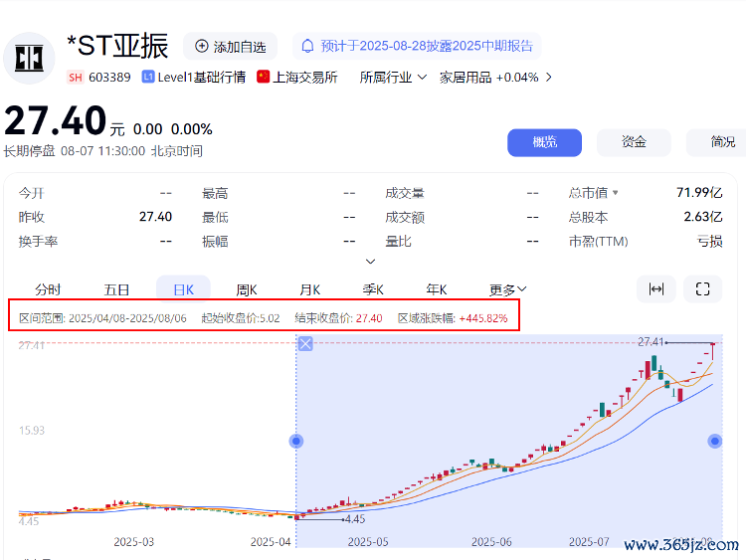Click the right range slider handle on the chart
This screenshot has height=560, width=746.
pyautogui.click(x=714, y=441)
